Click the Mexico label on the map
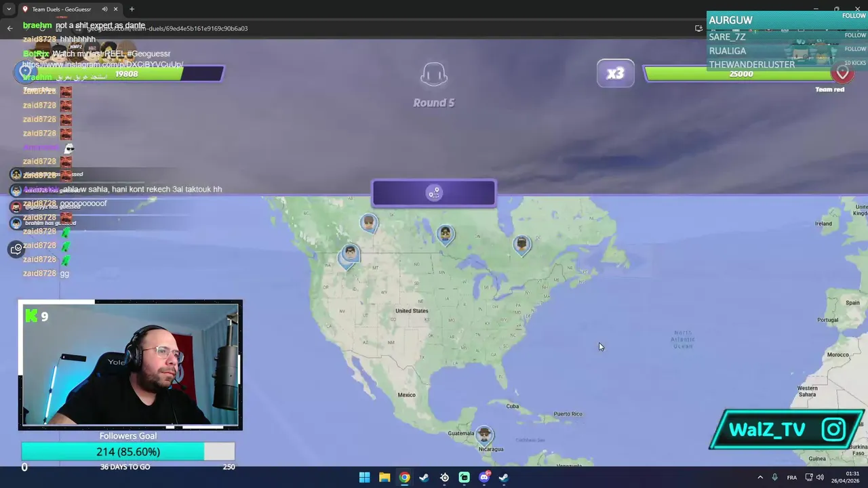Image resolution: width=868 pixels, height=488 pixels. pyautogui.click(x=407, y=395)
